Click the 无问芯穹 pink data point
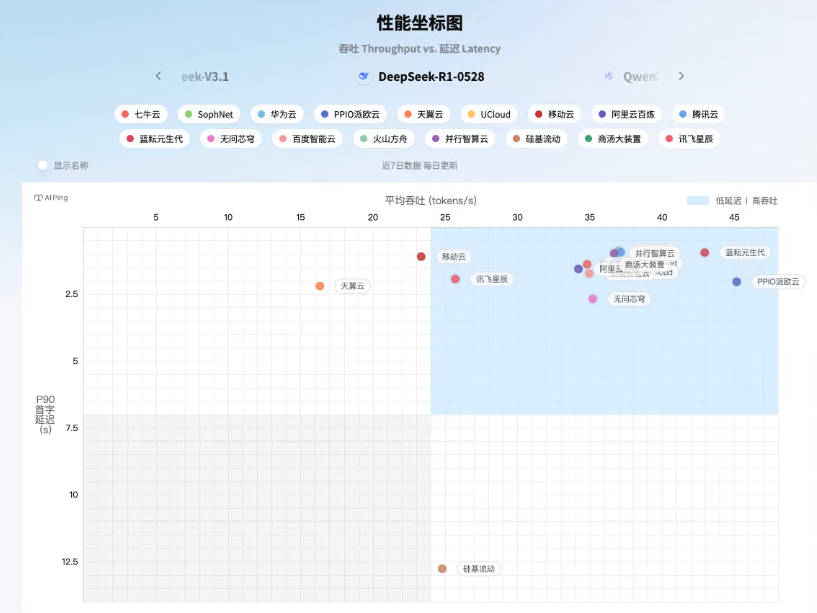This screenshot has height=613, width=817. coord(593,299)
